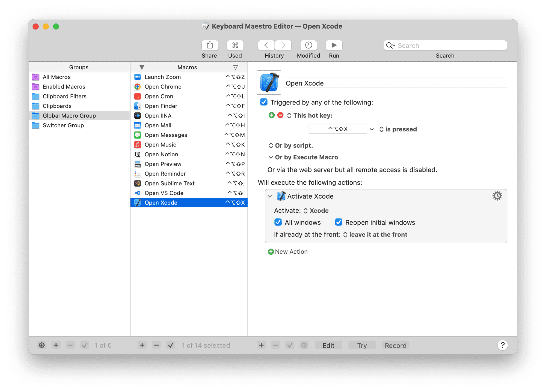Click the gear icon on Activate Xcode action
Image resolution: width=546 pixels, height=392 pixels.
[x=497, y=196]
